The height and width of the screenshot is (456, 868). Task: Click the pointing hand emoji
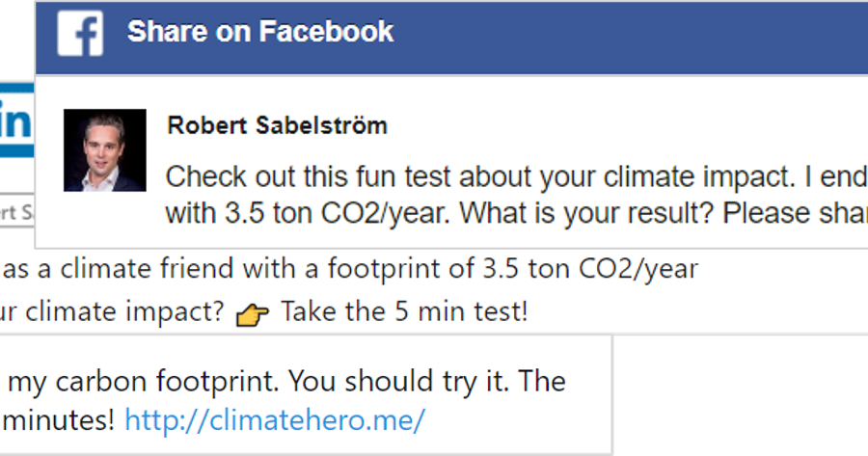point(254,314)
